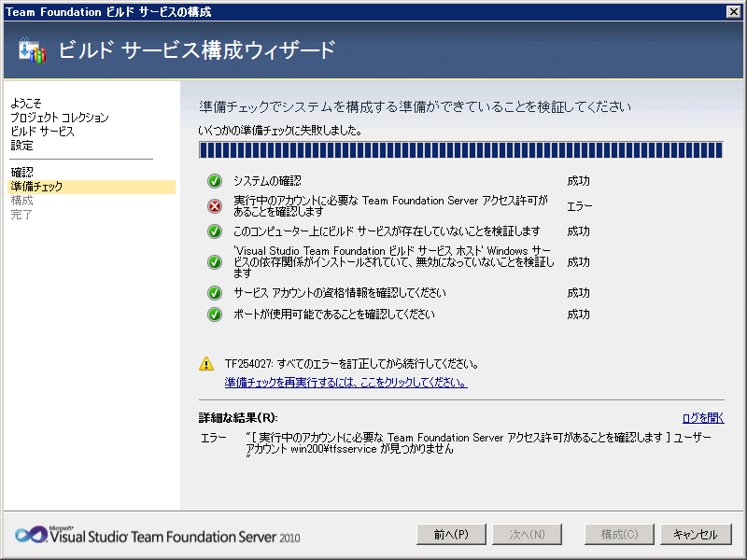This screenshot has width=747, height=560.
Task: Click the いくつかの準備チェックに失敗しました message
Action: [x=280, y=131]
